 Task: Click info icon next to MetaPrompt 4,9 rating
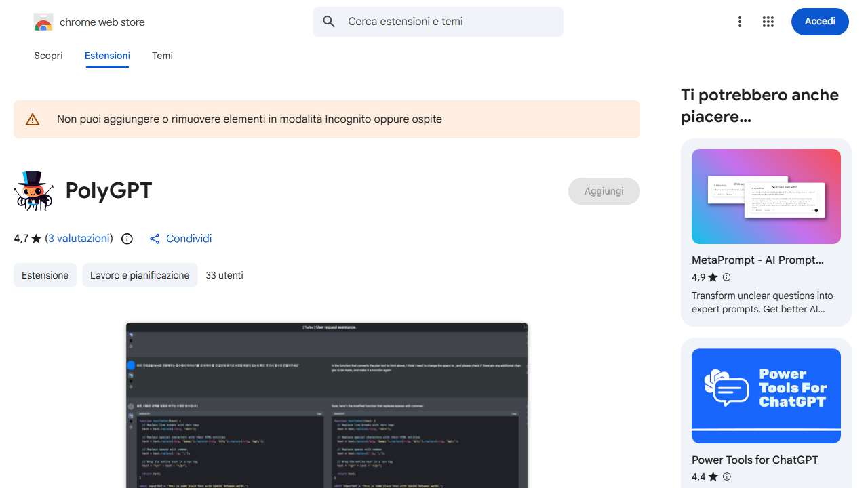726,277
